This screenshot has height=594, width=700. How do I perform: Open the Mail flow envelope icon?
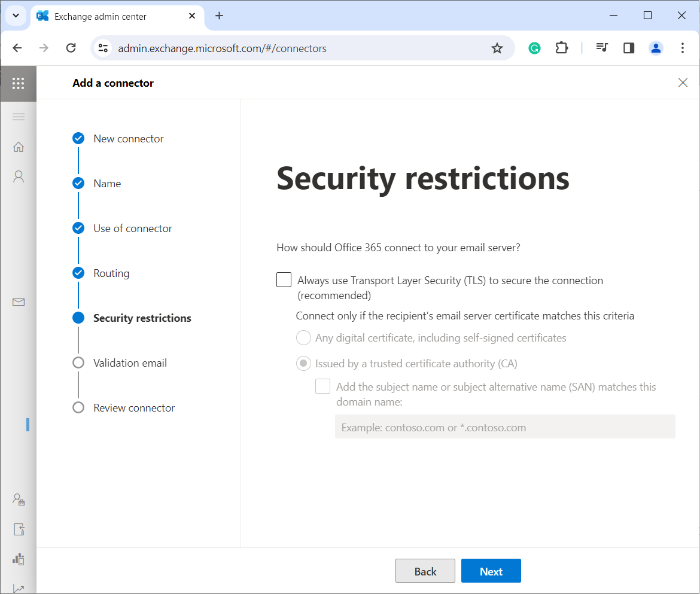tap(19, 302)
